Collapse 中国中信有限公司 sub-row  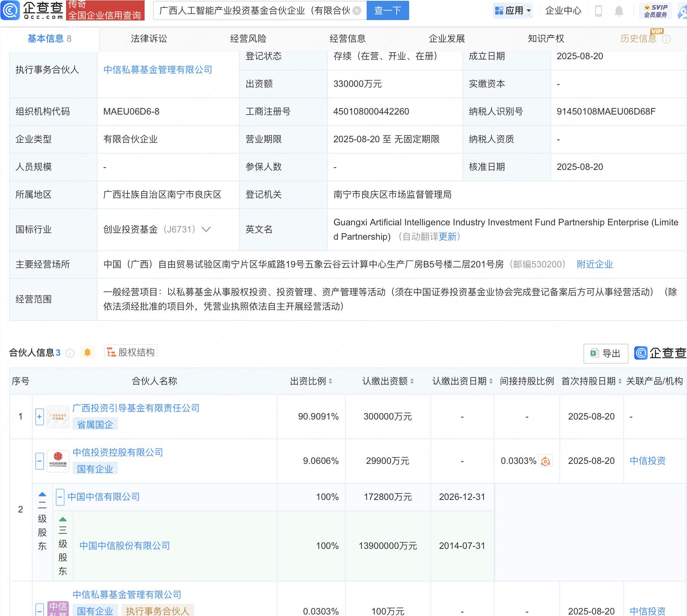point(60,497)
